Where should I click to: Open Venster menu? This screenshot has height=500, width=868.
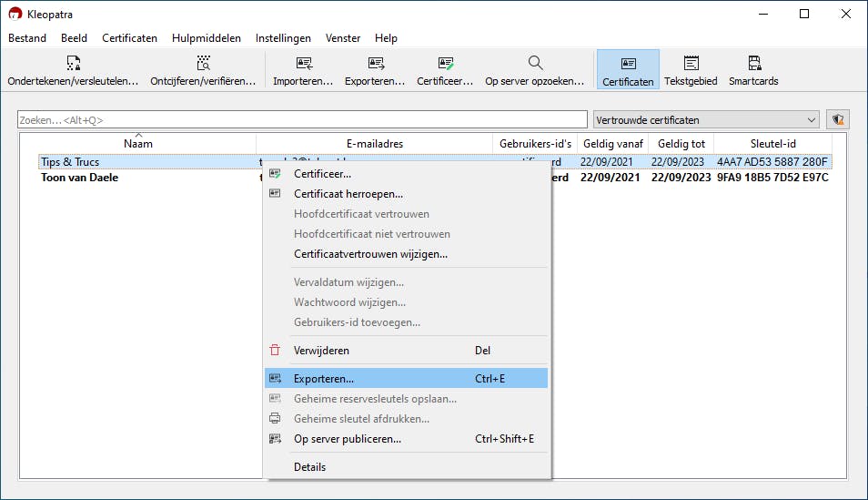coord(343,38)
